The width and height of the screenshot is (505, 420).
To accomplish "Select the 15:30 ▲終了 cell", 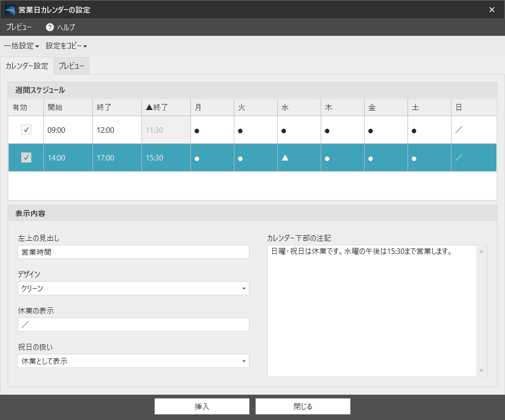I will click(x=166, y=157).
